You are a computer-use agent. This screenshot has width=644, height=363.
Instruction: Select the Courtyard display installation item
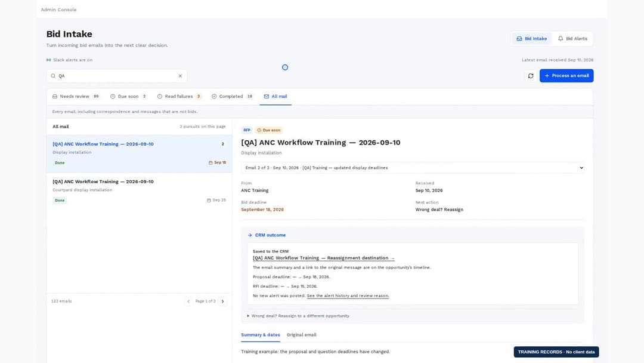(139, 191)
